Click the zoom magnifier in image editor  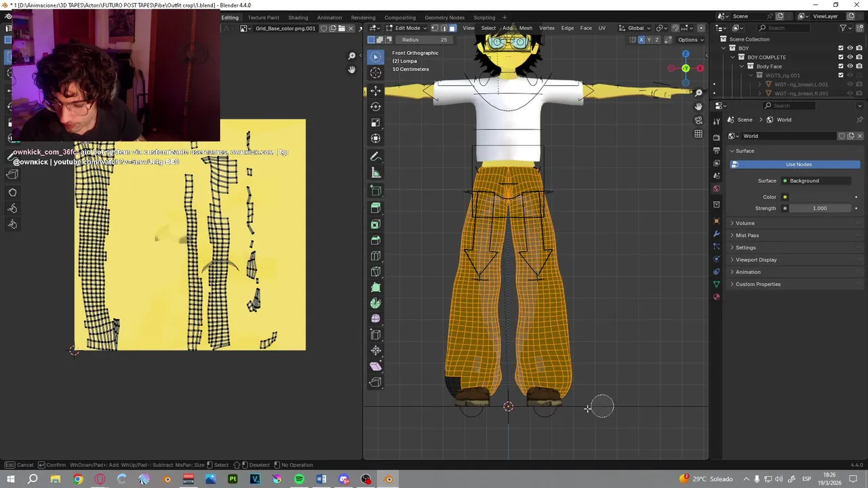[351, 56]
